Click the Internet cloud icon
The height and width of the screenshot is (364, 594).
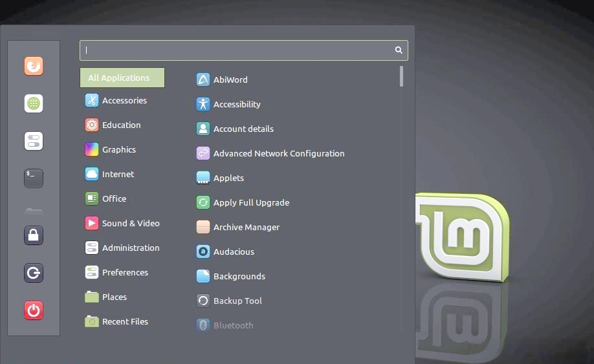pyautogui.click(x=92, y=174)
